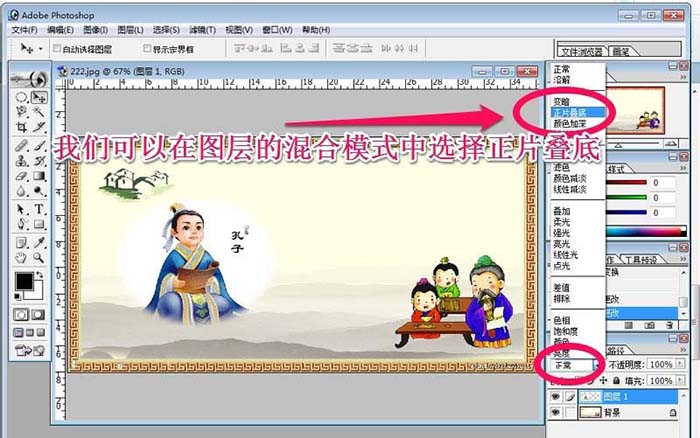
Task: Switch to the 画笔 tab
Action: pyautogui.click(x=621, y=52)
